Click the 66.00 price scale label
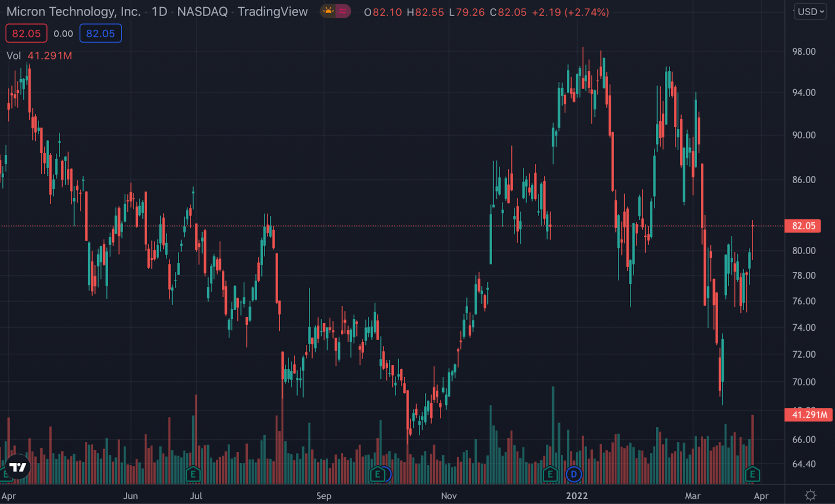835x504 pixels. point(804,439)
